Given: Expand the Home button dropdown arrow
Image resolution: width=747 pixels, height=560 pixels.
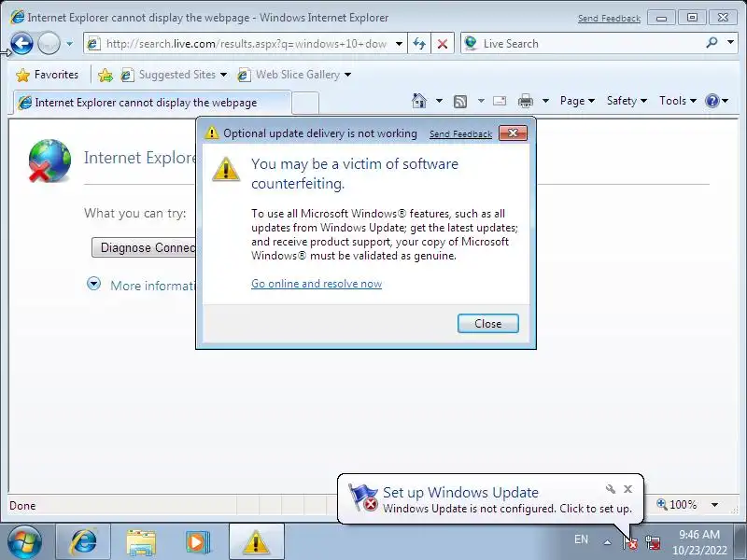Looking at the screenshot, I should pos(439,101).
